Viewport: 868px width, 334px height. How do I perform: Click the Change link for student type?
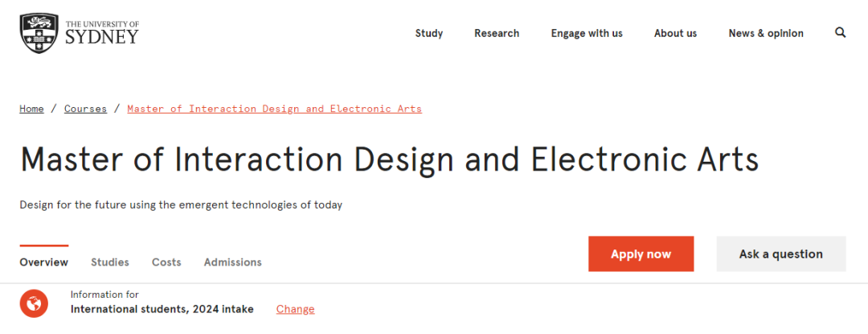click(295, 309)
